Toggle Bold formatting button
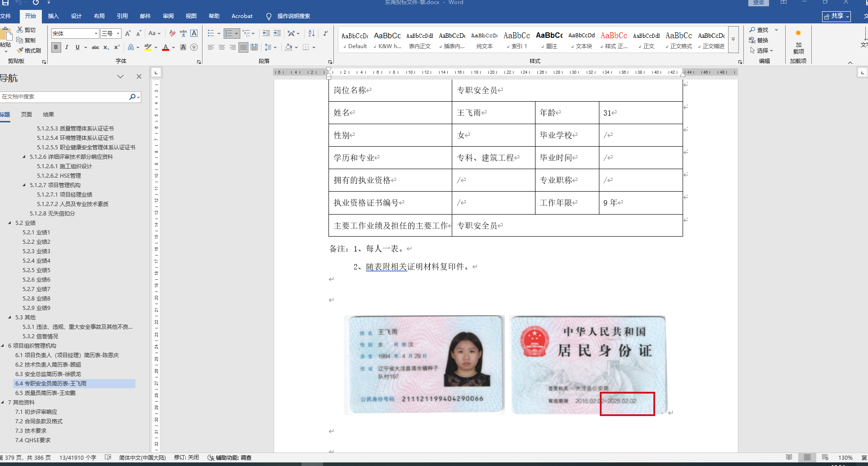Image resolution: width=868 pixels, height=466 pixels. pos(56,47)
